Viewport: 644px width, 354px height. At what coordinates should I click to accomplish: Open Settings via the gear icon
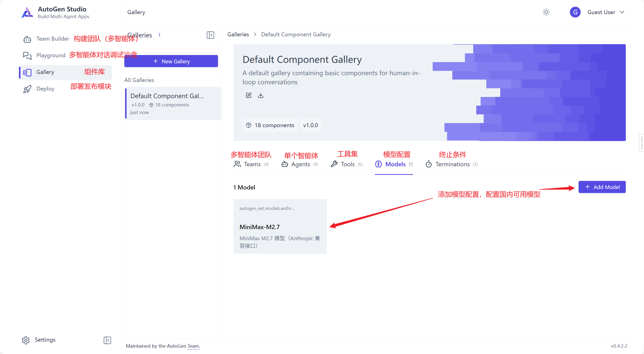tap(26, 340)
